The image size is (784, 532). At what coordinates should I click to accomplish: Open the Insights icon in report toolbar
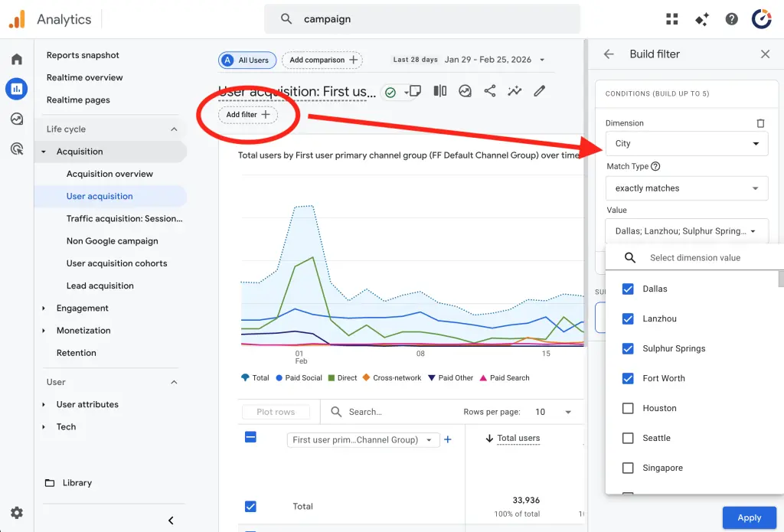click(x=465, y=91)
